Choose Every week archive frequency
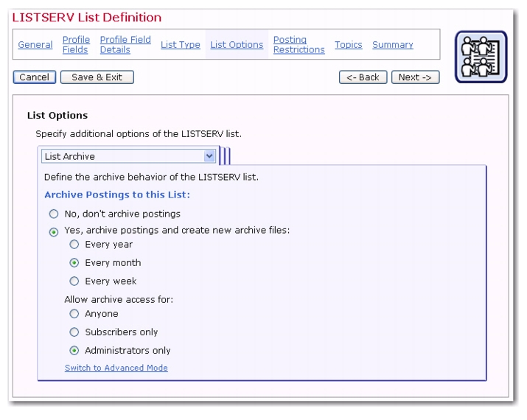The width and height of the screenshot is (527, 420). coord(74,281)
